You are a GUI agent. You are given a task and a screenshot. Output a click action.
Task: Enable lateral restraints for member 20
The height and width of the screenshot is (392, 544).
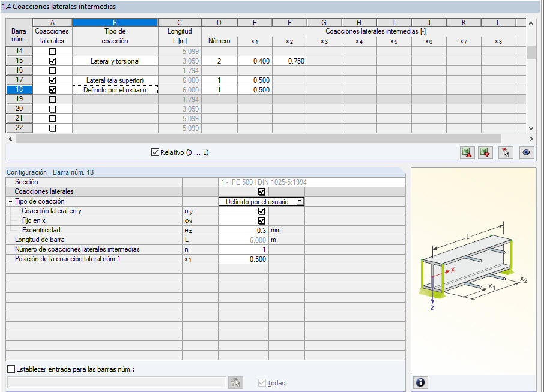point(52,109)
